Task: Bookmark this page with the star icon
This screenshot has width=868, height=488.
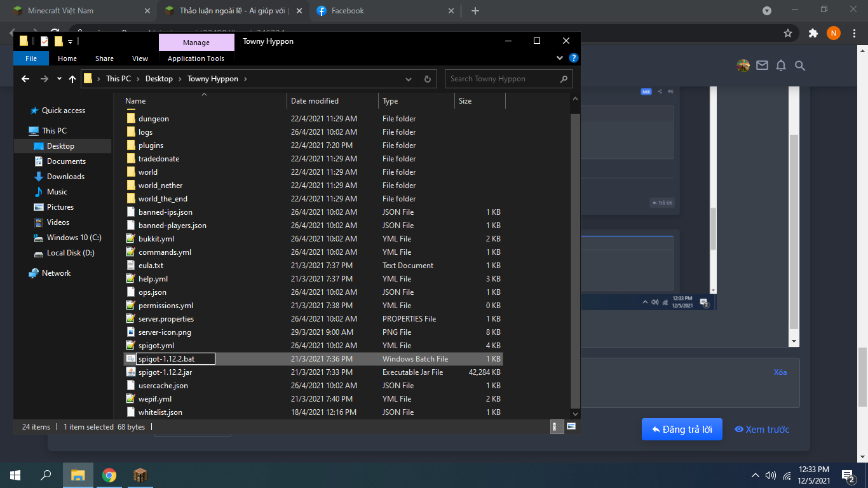Action: point(788,33)
